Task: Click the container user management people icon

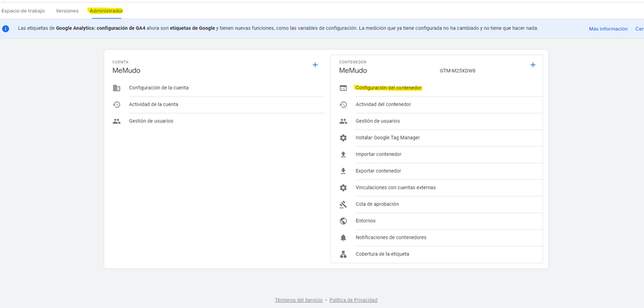Action: [343, 121]
